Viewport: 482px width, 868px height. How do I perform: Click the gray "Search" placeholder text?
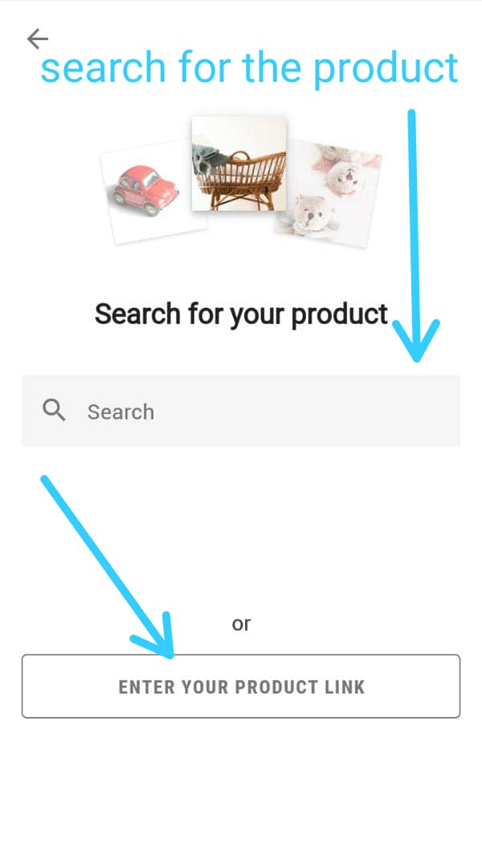point(120,411)
